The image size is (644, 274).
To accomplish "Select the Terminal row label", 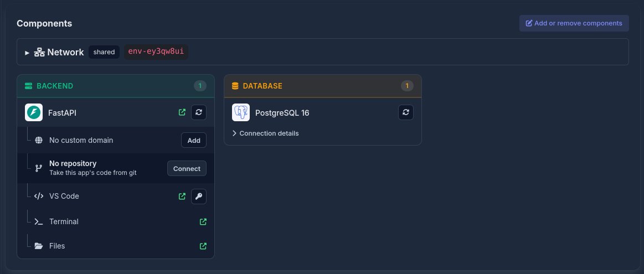I will (x=64, y=221).
